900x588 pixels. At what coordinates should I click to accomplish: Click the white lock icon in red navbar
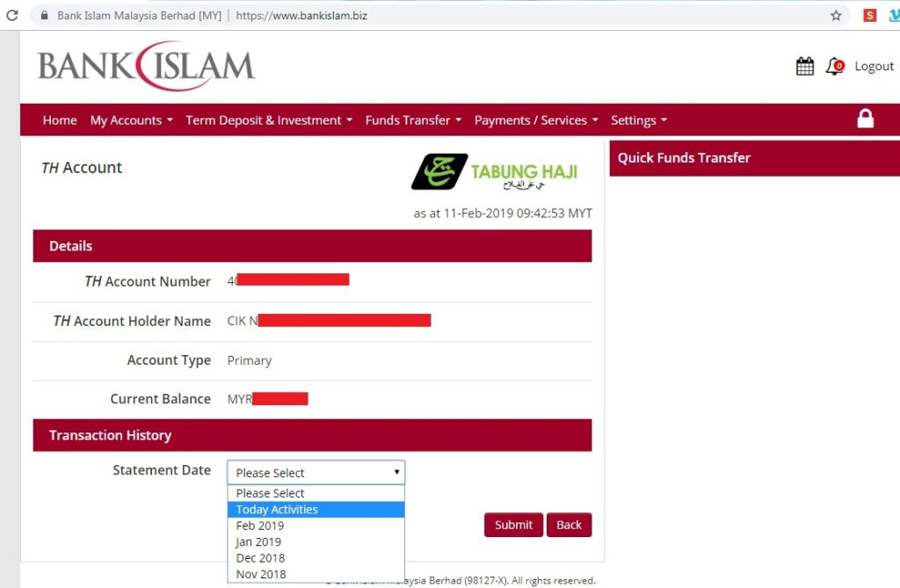tap(865, 119)
